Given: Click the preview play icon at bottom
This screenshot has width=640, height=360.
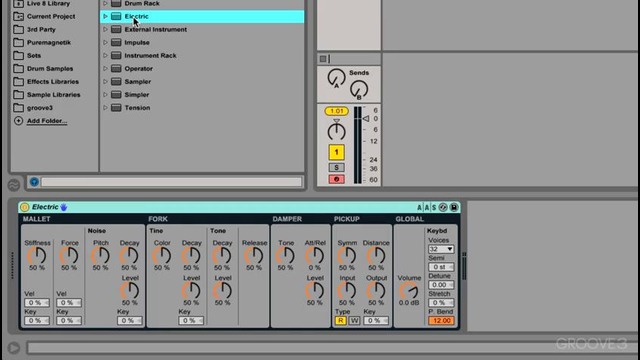Looking at the screenshot, I should point(13,348).
